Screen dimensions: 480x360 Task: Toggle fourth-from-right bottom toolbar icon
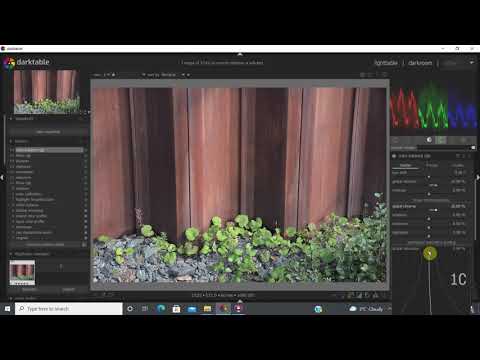359,295
